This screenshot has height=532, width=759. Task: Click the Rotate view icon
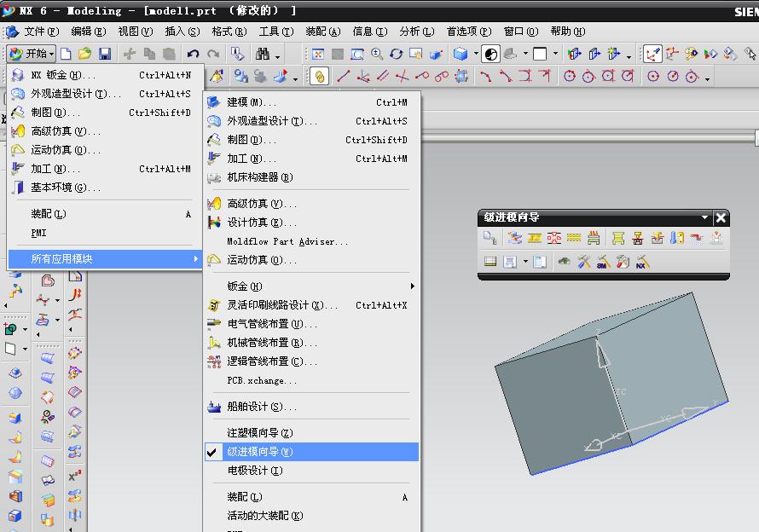(396, 54)
